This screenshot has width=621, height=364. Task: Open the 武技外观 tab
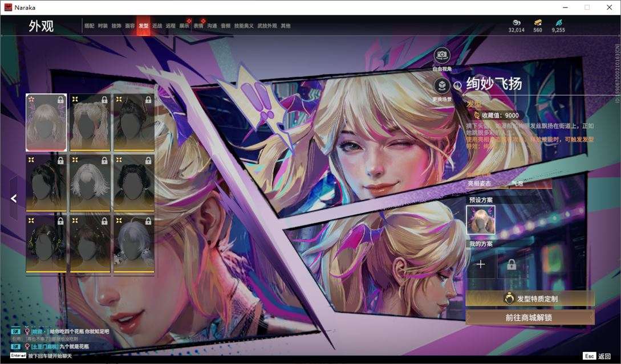pyautogui.click(x=267, y=26)
